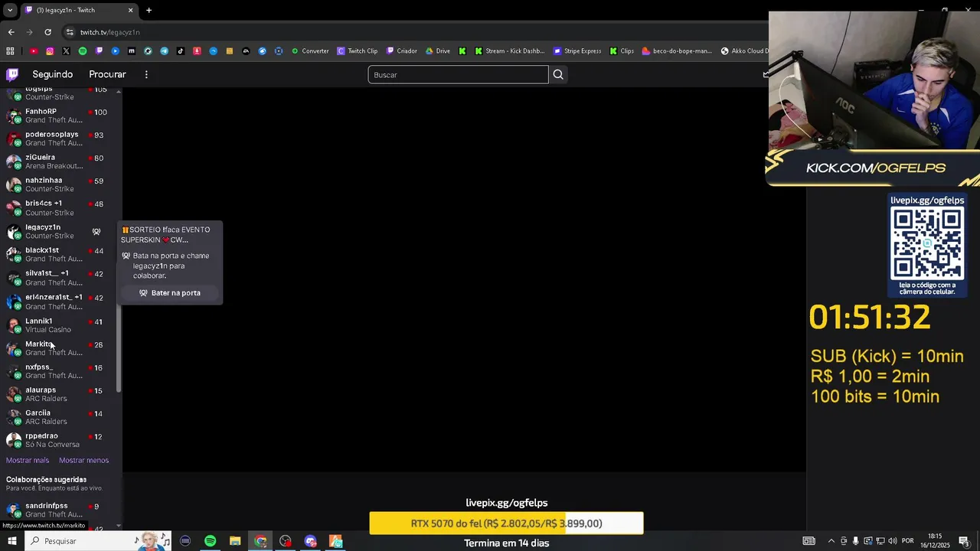
Task: Open the notification center icon
Action: pos(964,541)
